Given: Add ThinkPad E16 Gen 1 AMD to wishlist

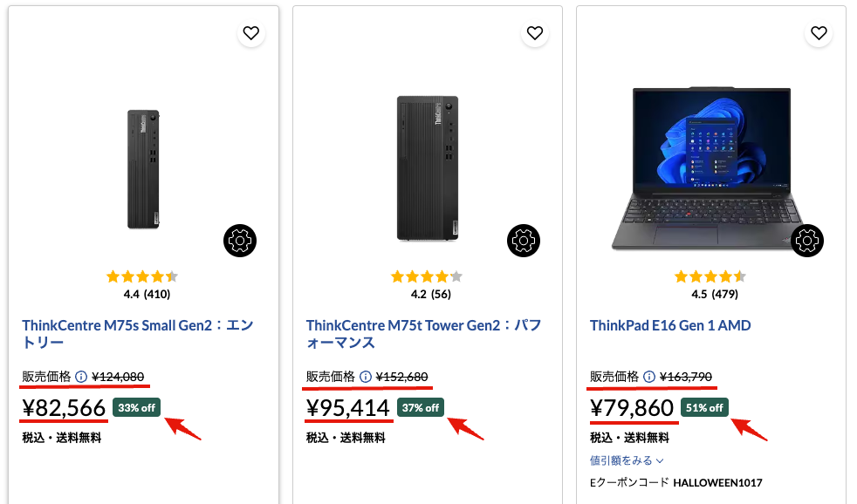Looking at the screenshot, I should (819, 33).
